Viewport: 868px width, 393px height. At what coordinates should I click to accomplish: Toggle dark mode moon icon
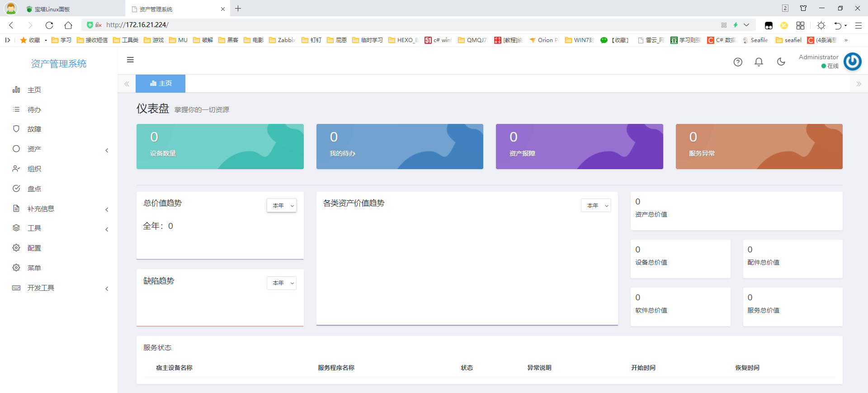click(781, 62)
